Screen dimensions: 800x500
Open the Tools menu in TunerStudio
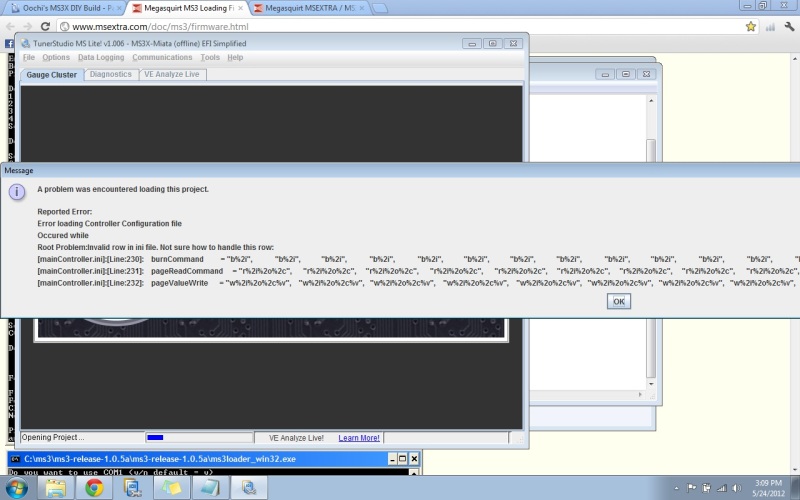tap(210, 57)
